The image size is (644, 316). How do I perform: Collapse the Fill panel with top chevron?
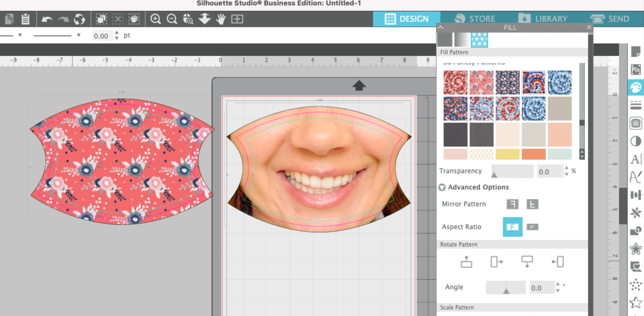tap(440, 27)
